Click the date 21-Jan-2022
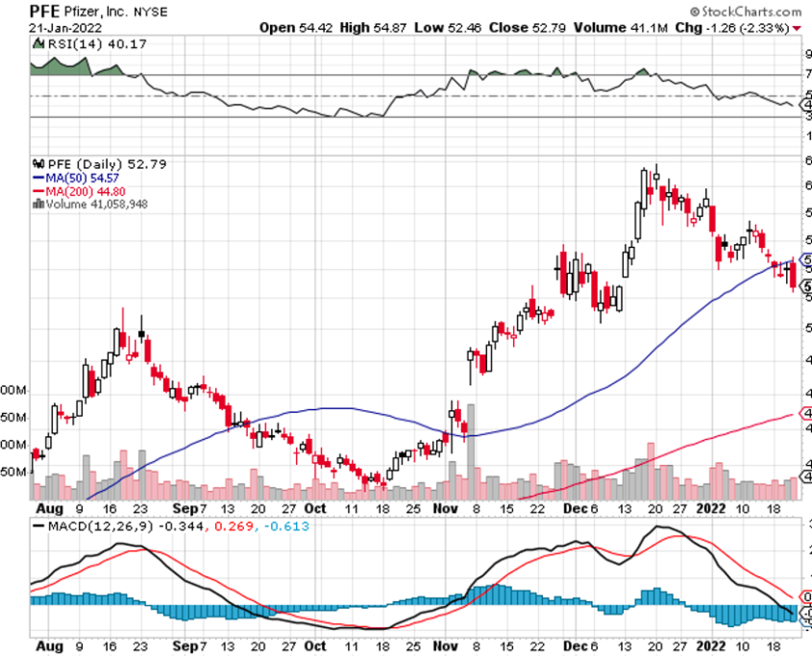Viewport: 812px width, 657px height. [65, 28]
